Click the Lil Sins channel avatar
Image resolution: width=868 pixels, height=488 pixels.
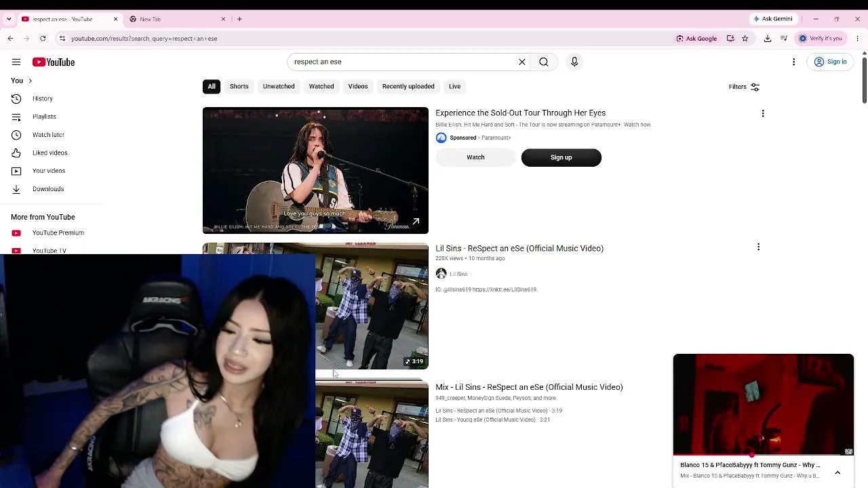coord(441,274)
